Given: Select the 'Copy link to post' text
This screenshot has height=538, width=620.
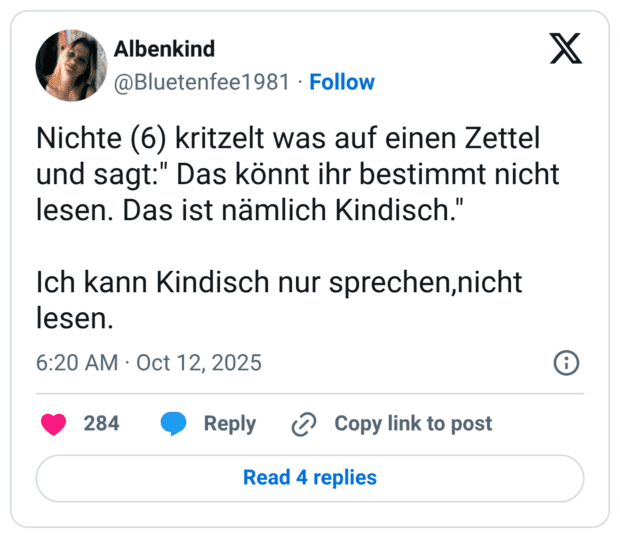Looking at the screenshot, I should tap(413, 424).
